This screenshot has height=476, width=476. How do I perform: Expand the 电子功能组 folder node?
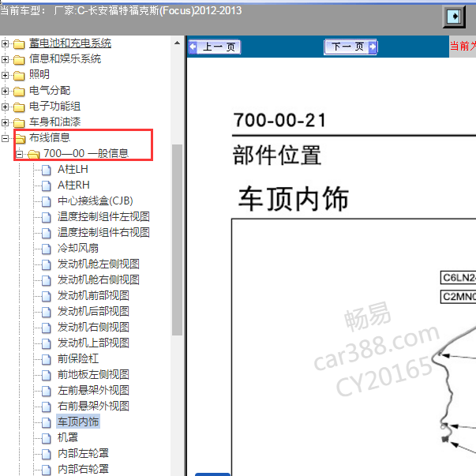(x=5, y=107)
